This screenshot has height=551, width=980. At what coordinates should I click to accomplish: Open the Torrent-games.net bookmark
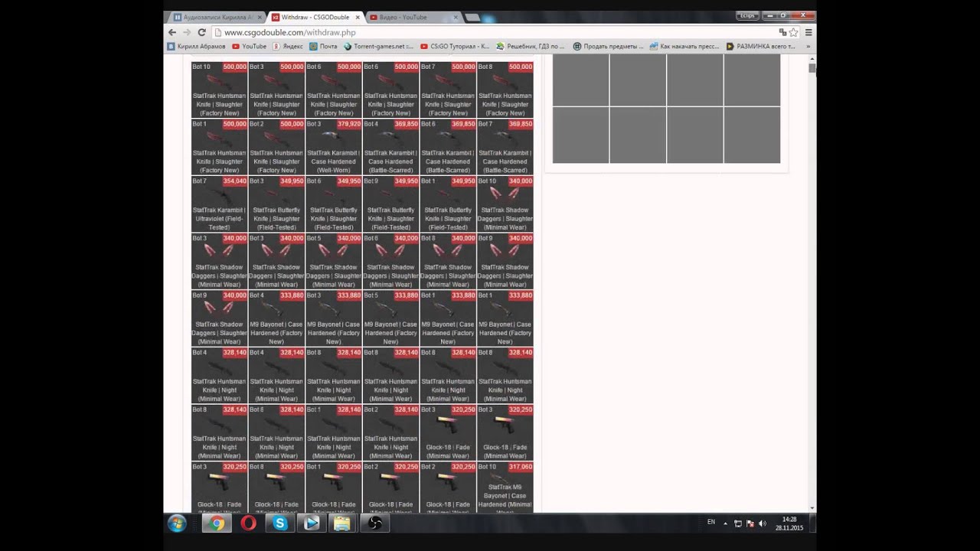pos(378,46)
